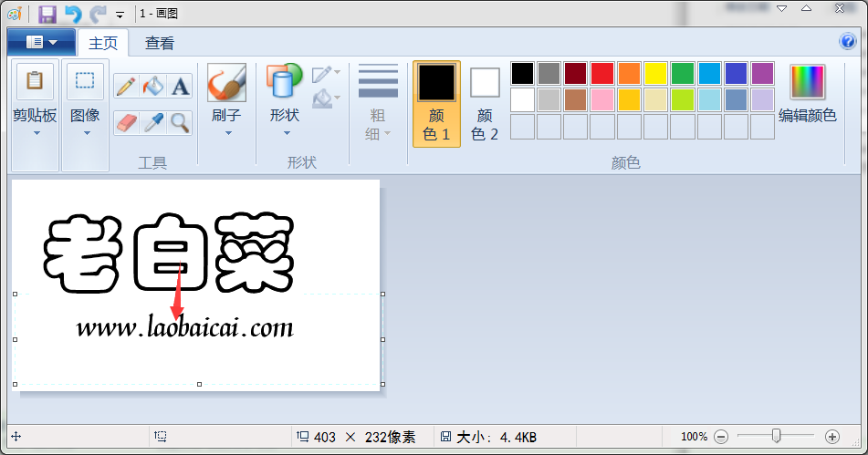This screenshot has width=868, height=455.
Task: Pick the purple color swatch
Action: pyautogui.click(x=763, y=73)
